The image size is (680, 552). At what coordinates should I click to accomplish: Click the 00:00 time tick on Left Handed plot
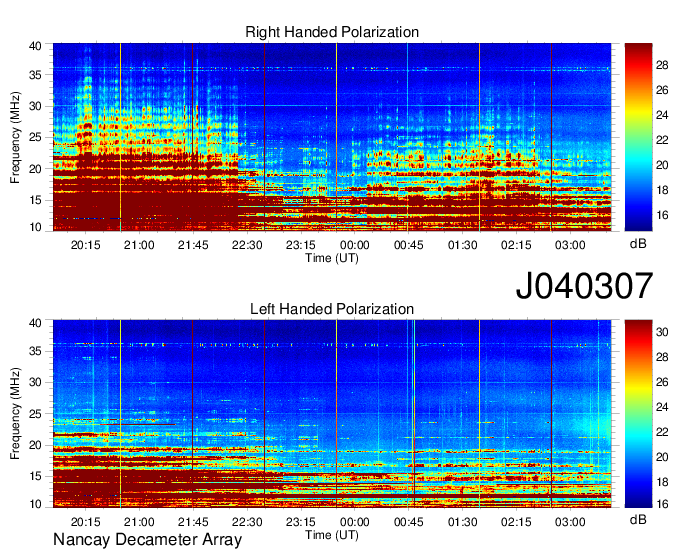(355, 522)
